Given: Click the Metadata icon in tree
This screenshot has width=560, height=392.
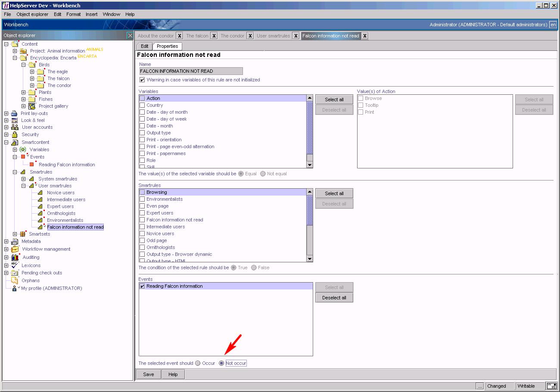Looking at the screenshot, I should point(15,241).
